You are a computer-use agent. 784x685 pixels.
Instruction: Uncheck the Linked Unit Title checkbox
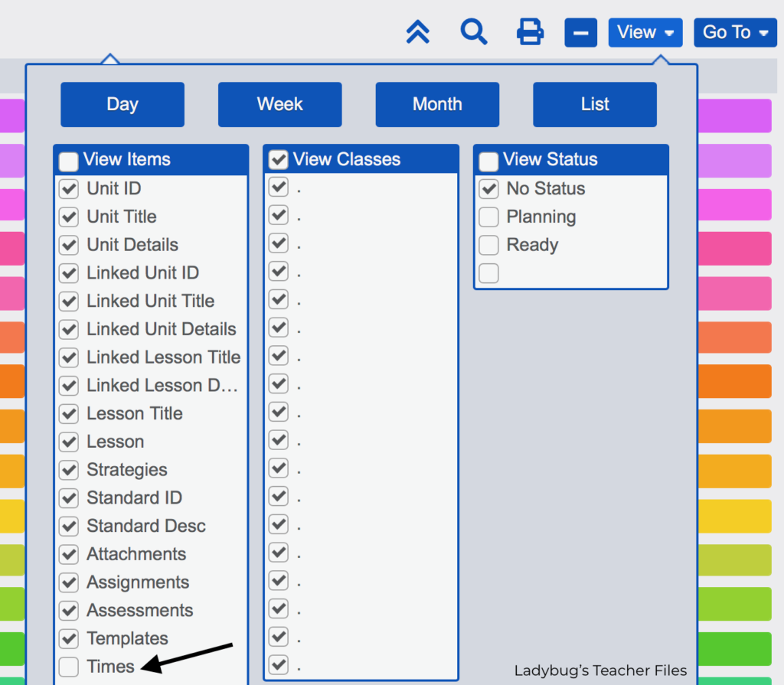[68, 302]
